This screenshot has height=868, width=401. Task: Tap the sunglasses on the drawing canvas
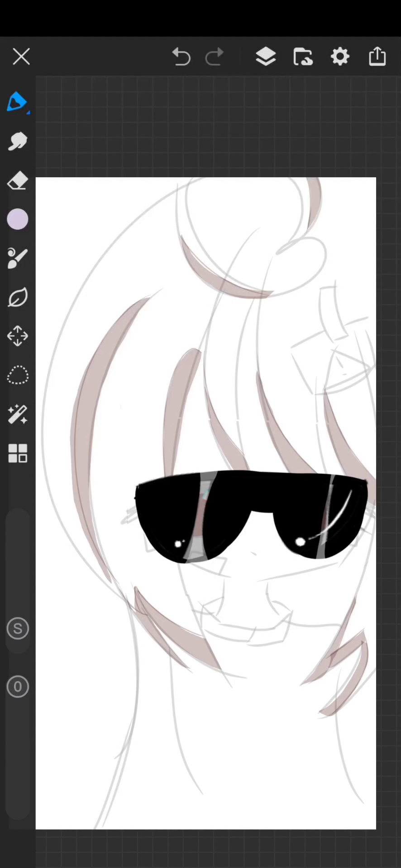click(x=252, y=516)
